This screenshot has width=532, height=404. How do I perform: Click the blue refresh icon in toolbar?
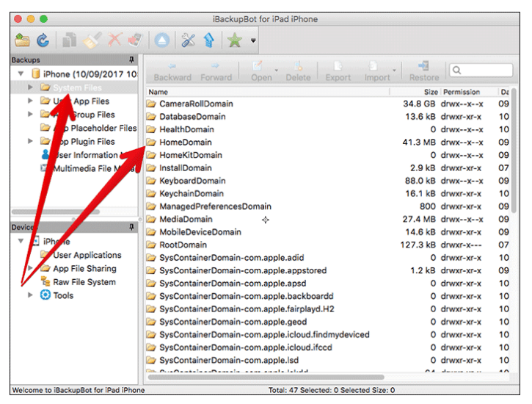click(x=43, y=41)
